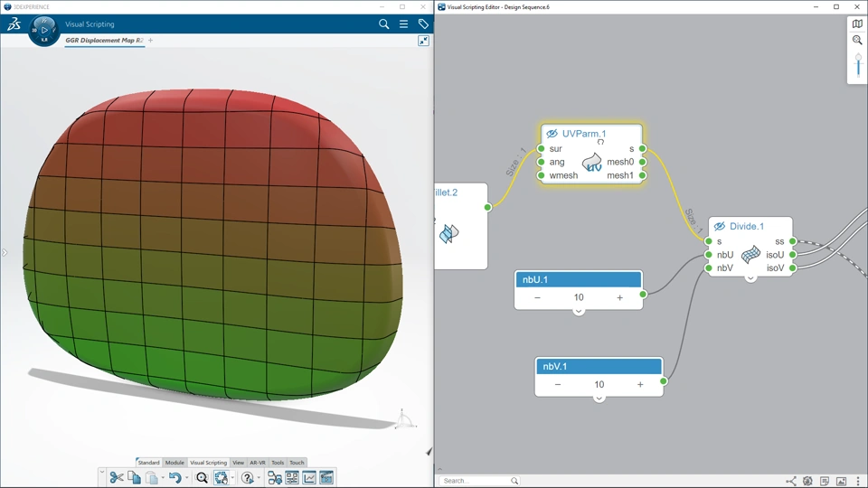Open the compass play button

[44, 30]
